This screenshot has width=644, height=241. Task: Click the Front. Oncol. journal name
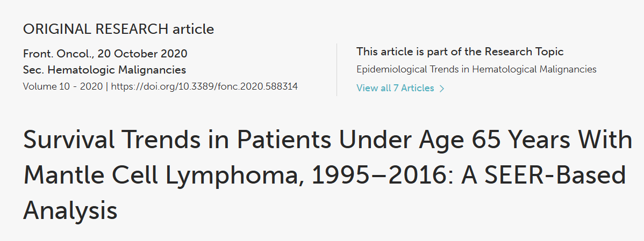click(57, 54)
